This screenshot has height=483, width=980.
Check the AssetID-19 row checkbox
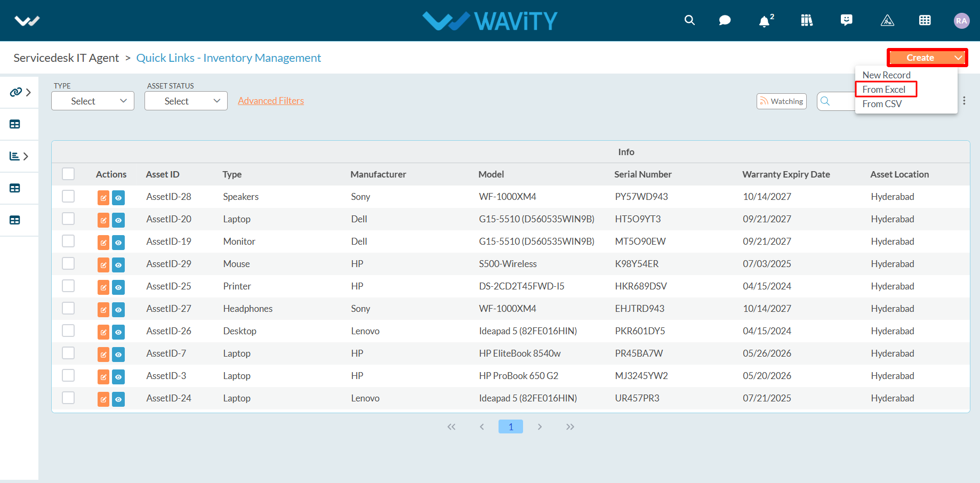pos(68,241)
